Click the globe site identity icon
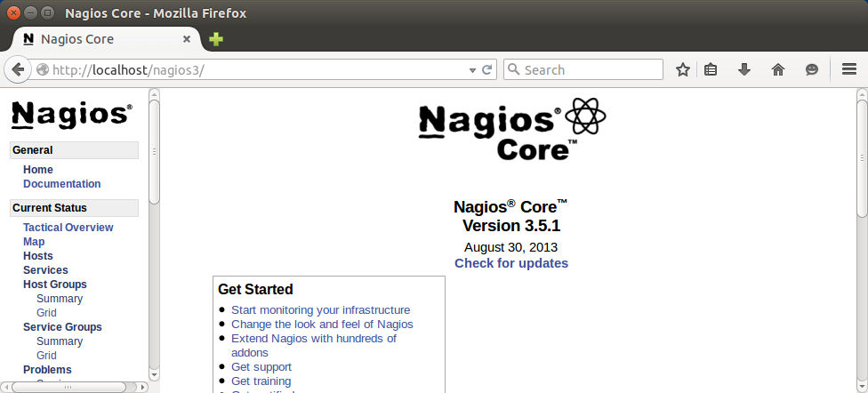Image resolution: width=868 pixels, height=393 pixels. point(43,69)
